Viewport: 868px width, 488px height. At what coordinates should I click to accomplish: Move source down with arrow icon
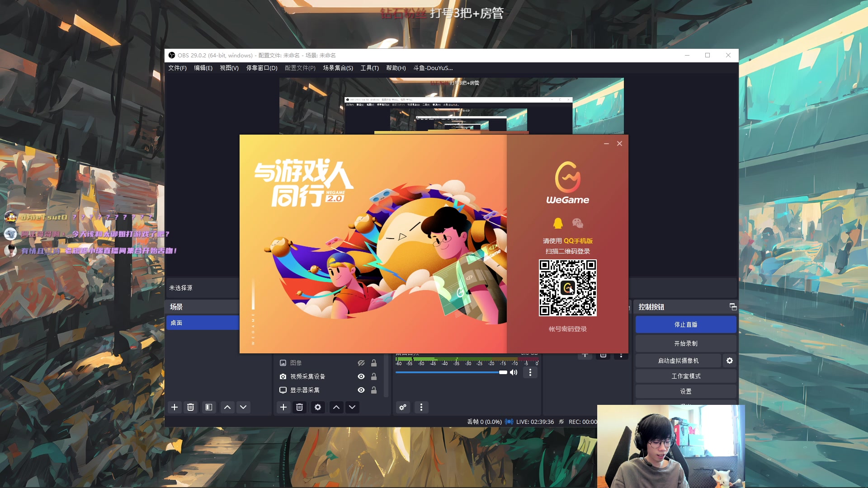click(x=352, y=407)
